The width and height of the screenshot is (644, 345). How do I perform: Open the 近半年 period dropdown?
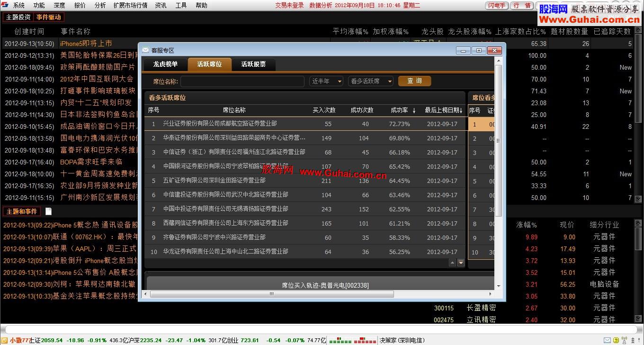pos(326,81)
